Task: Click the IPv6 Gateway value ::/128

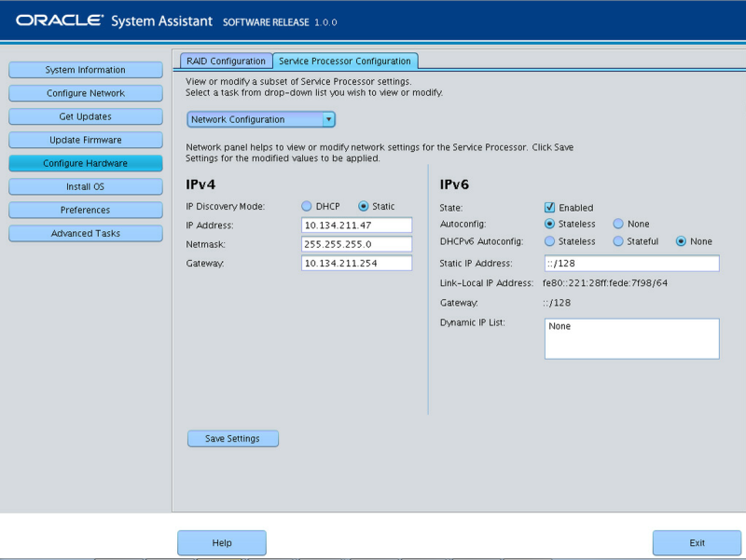Action: (557, 302)
